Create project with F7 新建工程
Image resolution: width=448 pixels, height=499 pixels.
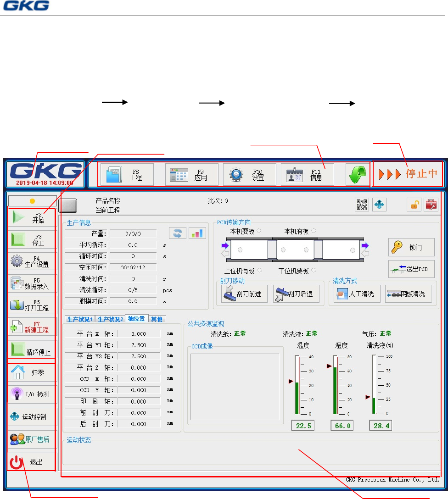pos(32,327)
